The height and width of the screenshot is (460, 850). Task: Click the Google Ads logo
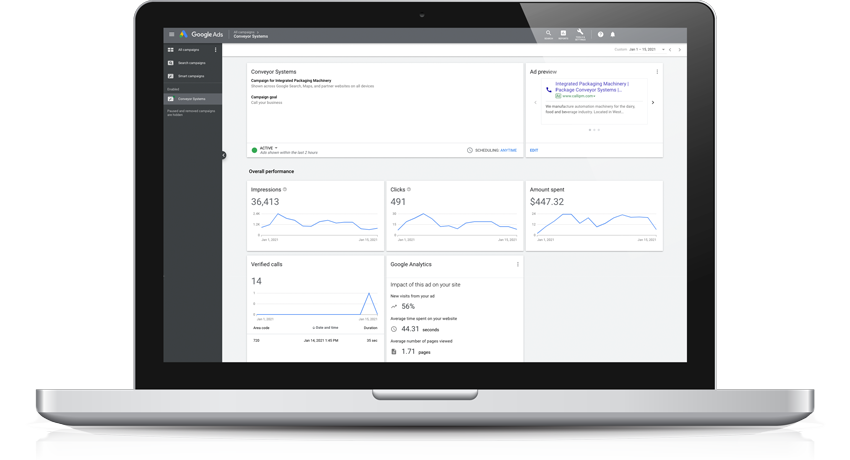coord(201,34)
